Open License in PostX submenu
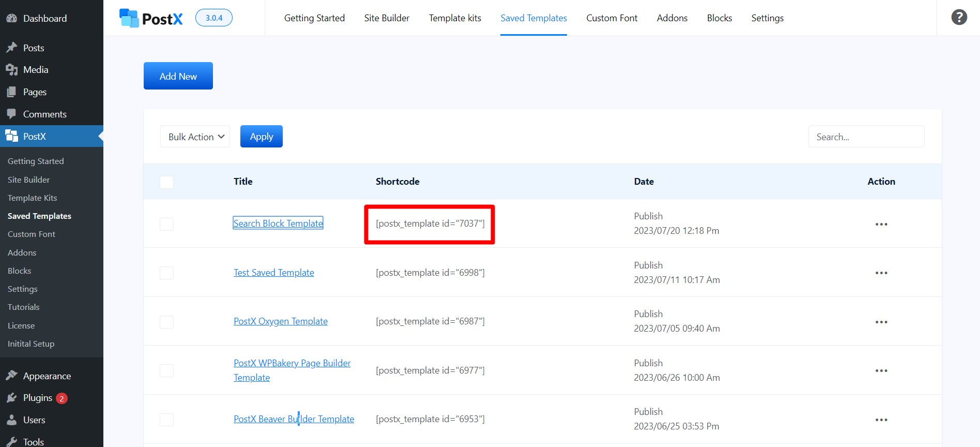This screenshot has width=980, height=447. click(21, 325)
